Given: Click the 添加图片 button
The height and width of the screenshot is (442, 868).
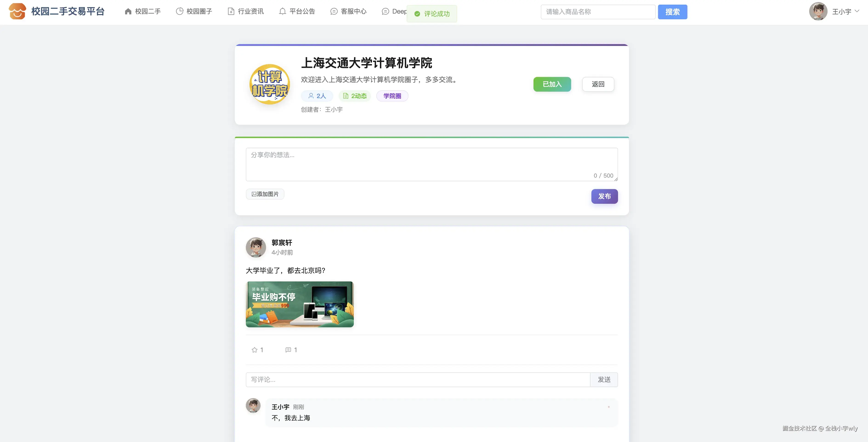Looking at the screenshot, I should [265, 194].
